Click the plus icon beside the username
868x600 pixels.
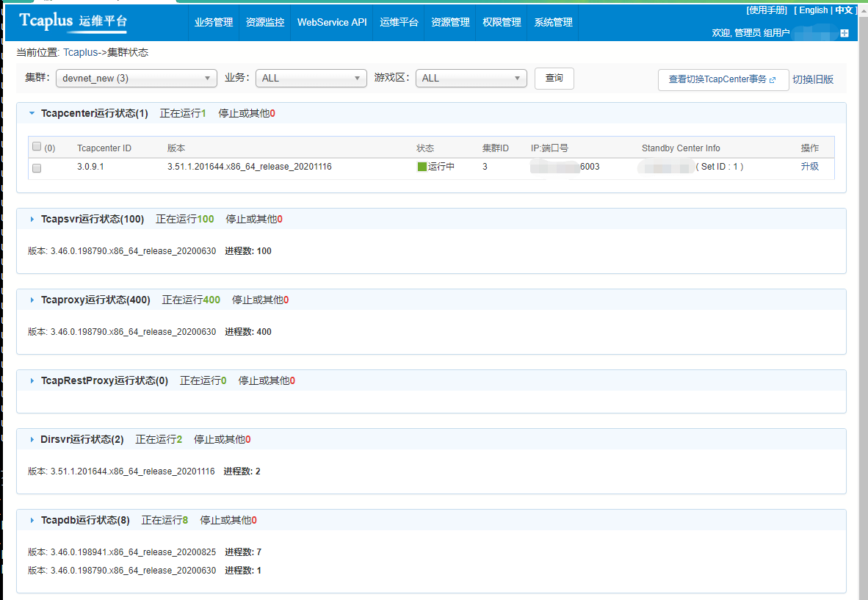pos(845,33)
